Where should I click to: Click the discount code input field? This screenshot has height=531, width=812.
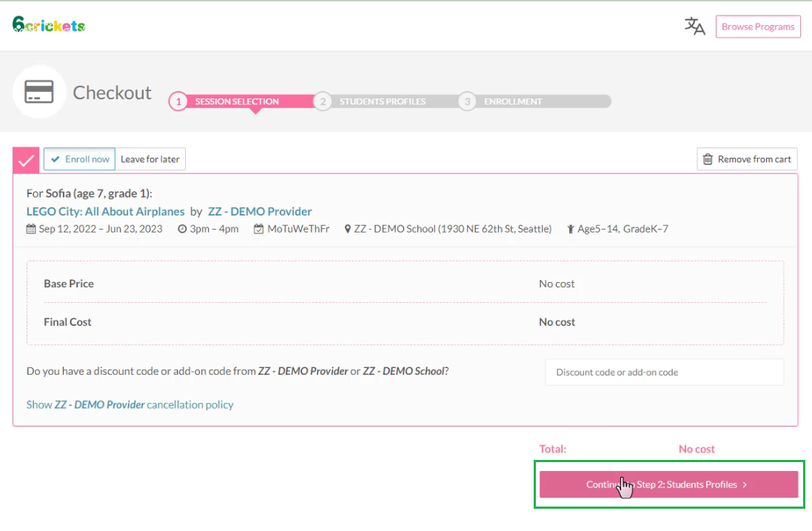(x=664, y=373)
